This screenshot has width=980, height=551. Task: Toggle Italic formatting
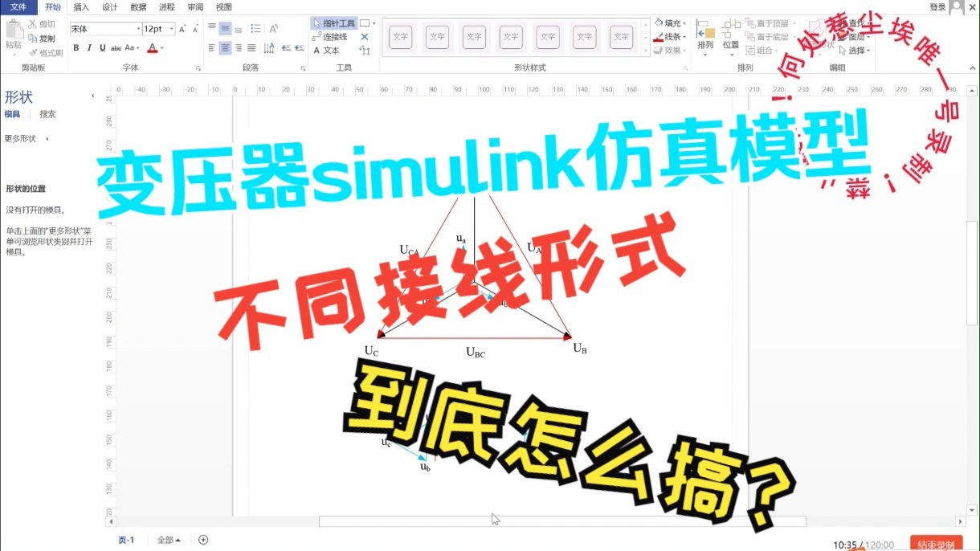click(x=89, y=48)
